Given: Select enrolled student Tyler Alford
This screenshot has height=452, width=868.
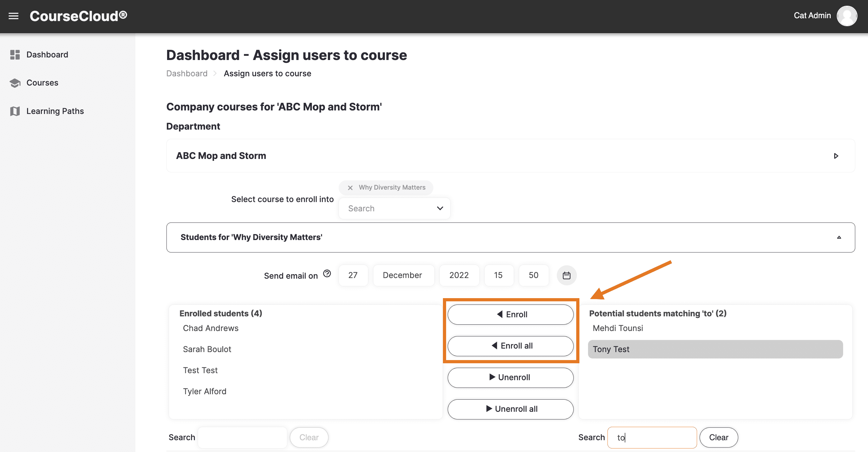Looking at the screenshot, I should (x=204, y=391).
